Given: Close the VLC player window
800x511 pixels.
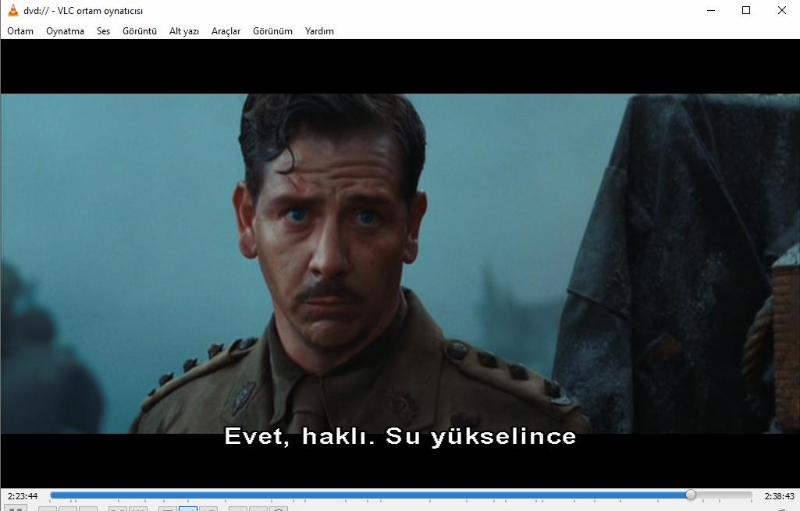Looking at the screenshot, I should (782, 10).
